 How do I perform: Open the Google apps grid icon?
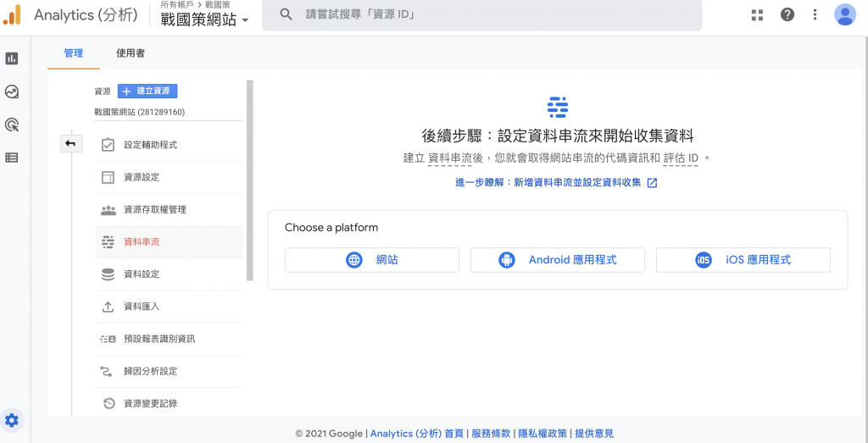pyautogui.click(x=757, y=15)
